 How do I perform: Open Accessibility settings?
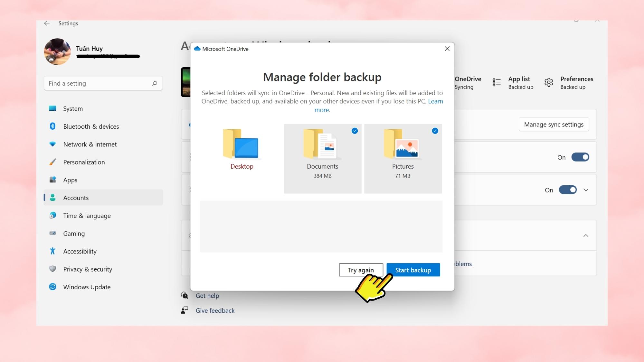(x=103, y=252)
